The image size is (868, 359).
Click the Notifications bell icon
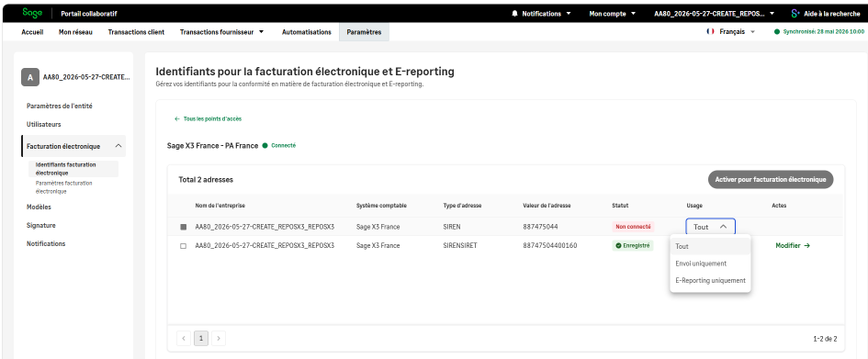click(514, 13)
